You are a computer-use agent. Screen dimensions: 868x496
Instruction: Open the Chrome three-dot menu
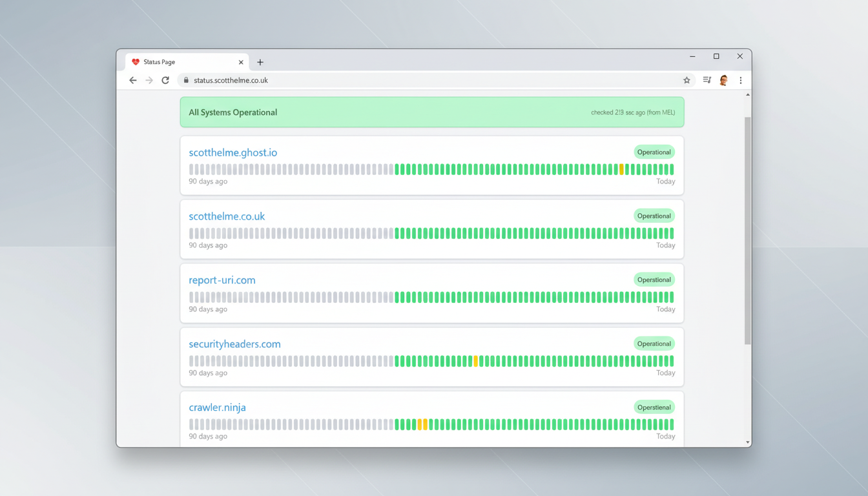click(741, 81)
